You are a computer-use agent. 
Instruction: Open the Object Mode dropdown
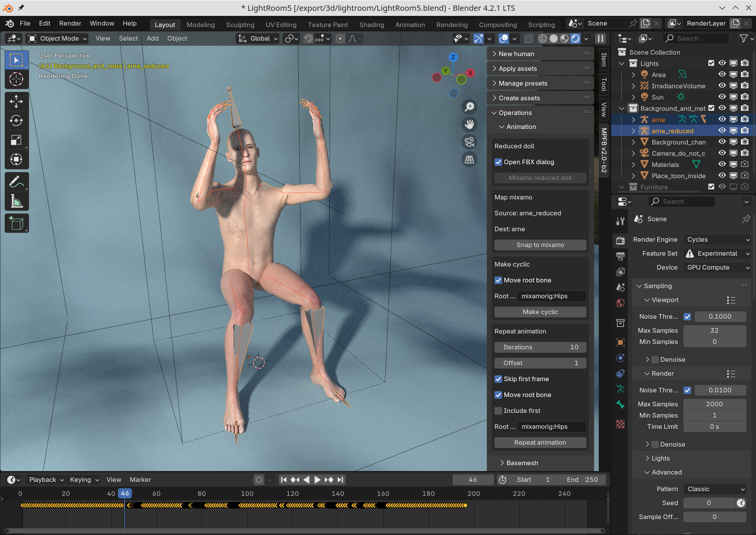click(x=57, y=38)
